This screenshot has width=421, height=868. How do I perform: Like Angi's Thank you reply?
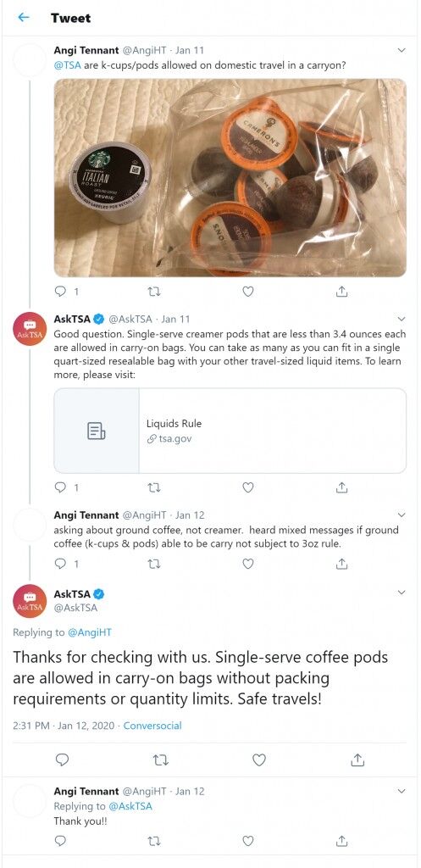(248, 842)
